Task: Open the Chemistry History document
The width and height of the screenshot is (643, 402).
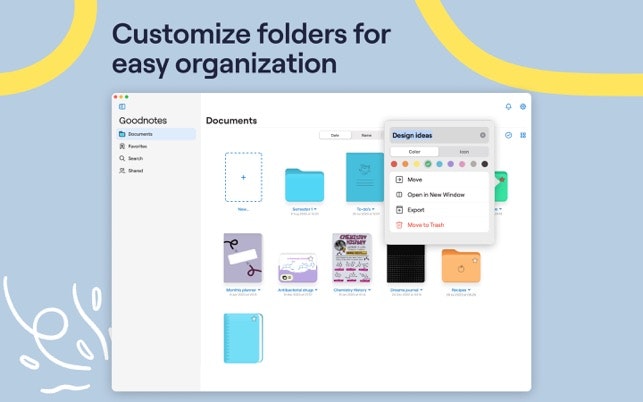Action: tap(352, 258)
